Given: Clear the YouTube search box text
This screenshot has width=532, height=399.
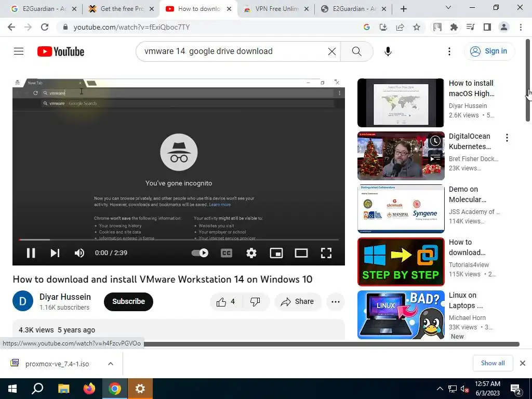Looking at the screenshot, I should 332,51.
